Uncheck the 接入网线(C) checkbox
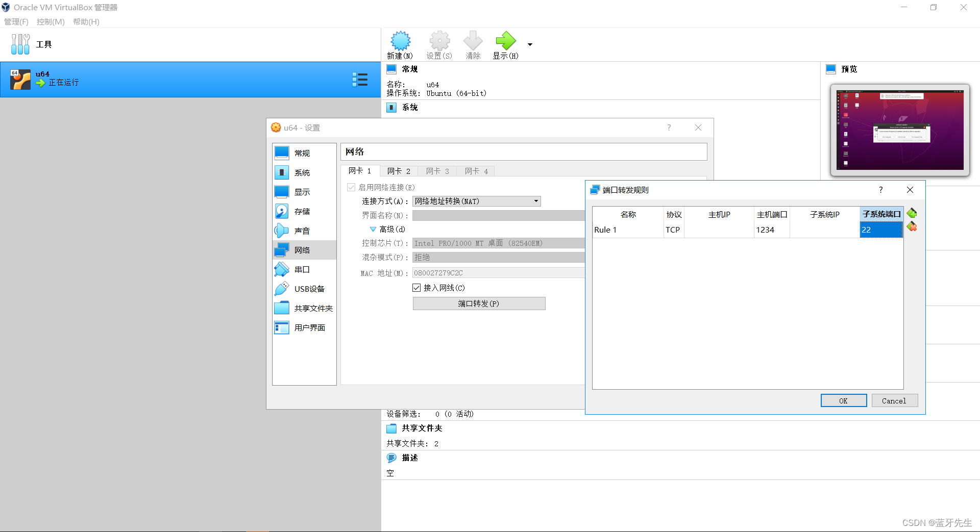Screen dimensions: 980x532 (416, 287)
